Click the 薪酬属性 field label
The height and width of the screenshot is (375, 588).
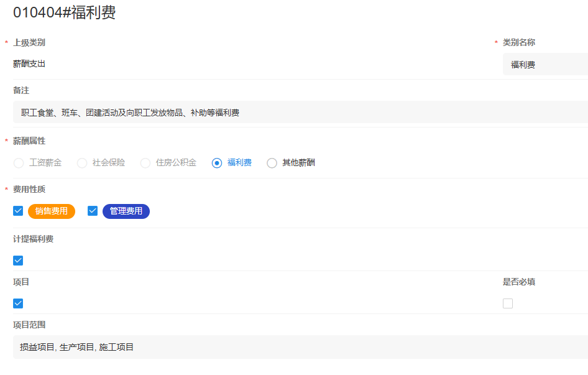tap(29, 141)
